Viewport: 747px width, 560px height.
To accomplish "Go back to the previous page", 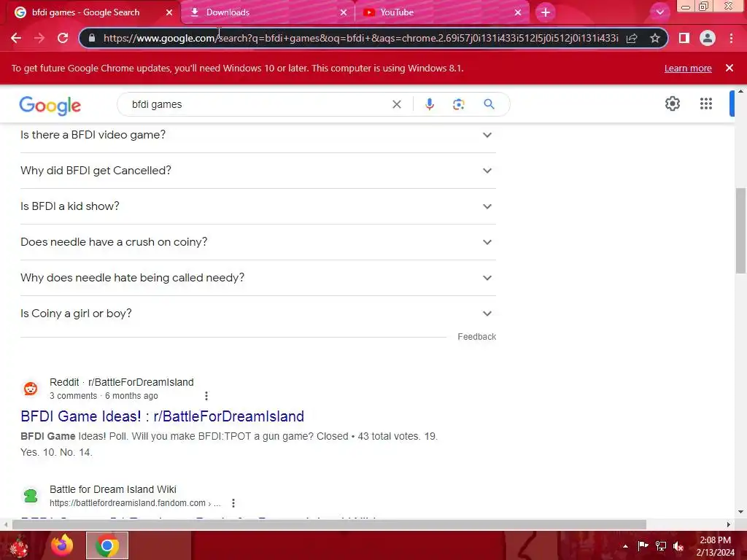I will coord(16,38).
